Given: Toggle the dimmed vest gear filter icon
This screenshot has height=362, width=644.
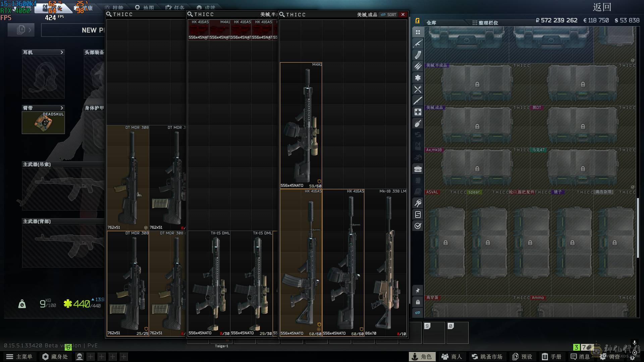Looking at the screenshot, I should pyautogui.click(x=418, y=146).
